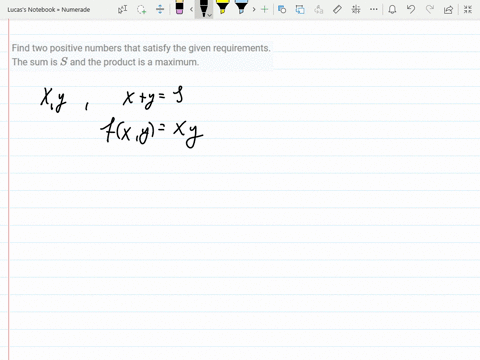Activate the insert space tool
This screenshot has height=360, width=480.
pos(160,9)
